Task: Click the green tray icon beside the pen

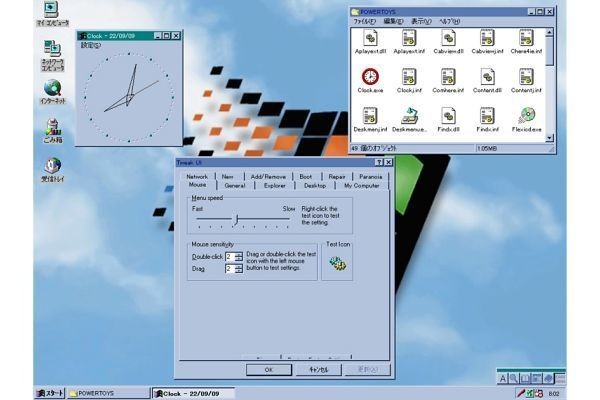Action: [530, 393]
